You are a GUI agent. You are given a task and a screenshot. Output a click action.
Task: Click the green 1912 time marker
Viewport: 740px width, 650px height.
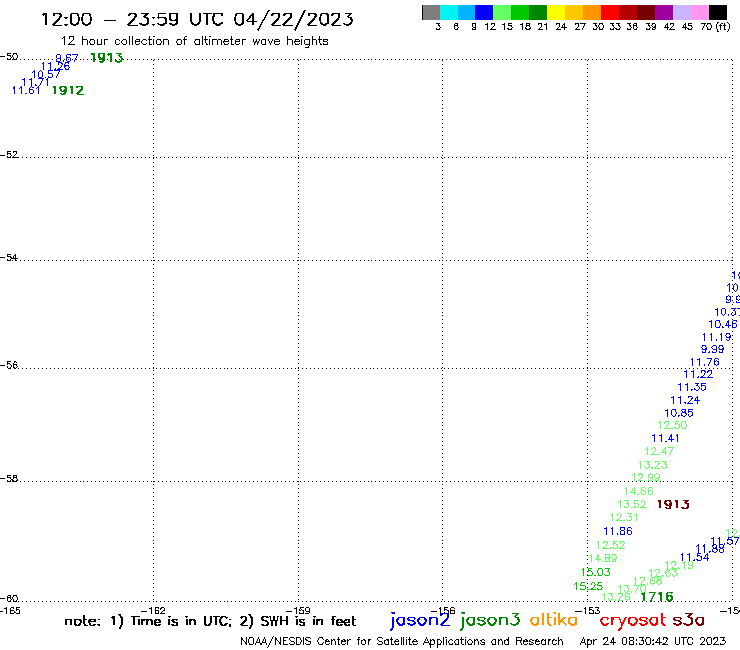68,90
